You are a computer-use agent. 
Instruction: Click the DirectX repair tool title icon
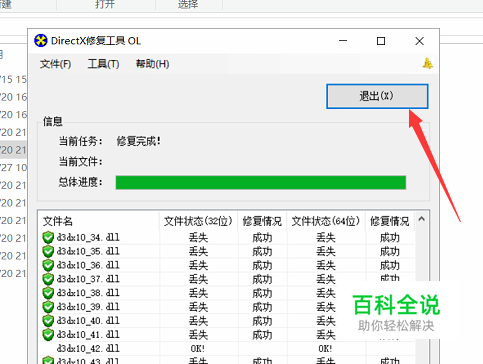click(41, 41)
